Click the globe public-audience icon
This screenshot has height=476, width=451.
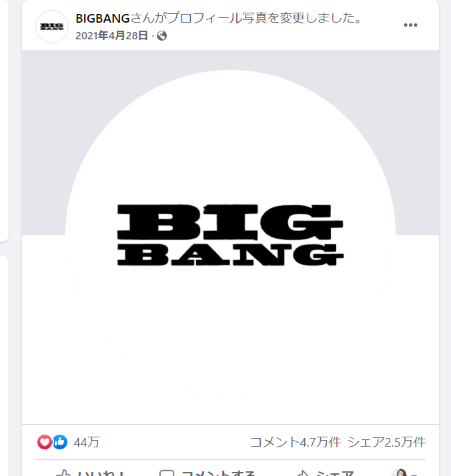click(161, 36)
